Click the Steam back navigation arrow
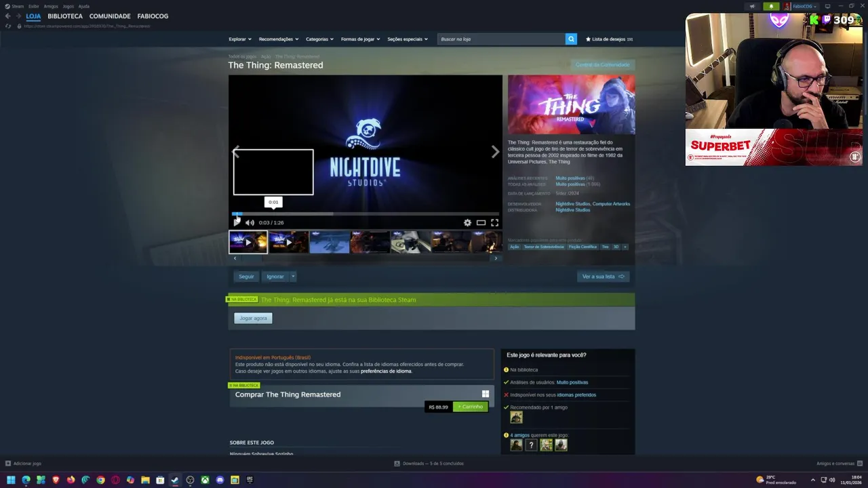The image size is (868, 488). (x=8, y=16)
